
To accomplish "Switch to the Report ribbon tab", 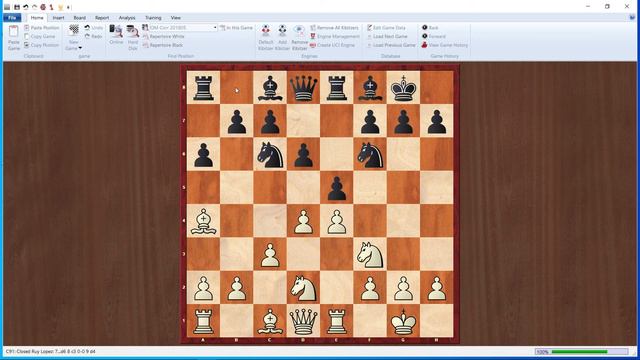I will click(x=102, y=18).
